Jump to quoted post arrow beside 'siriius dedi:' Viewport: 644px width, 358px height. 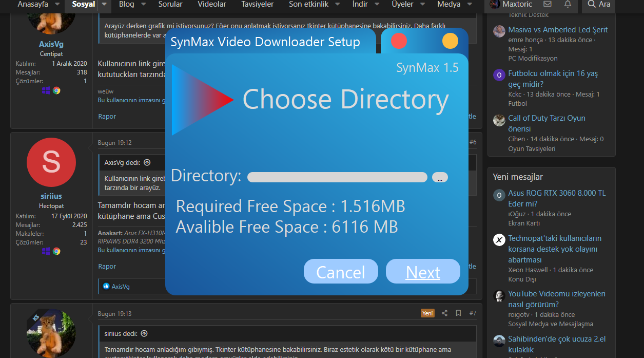[144, 333]
